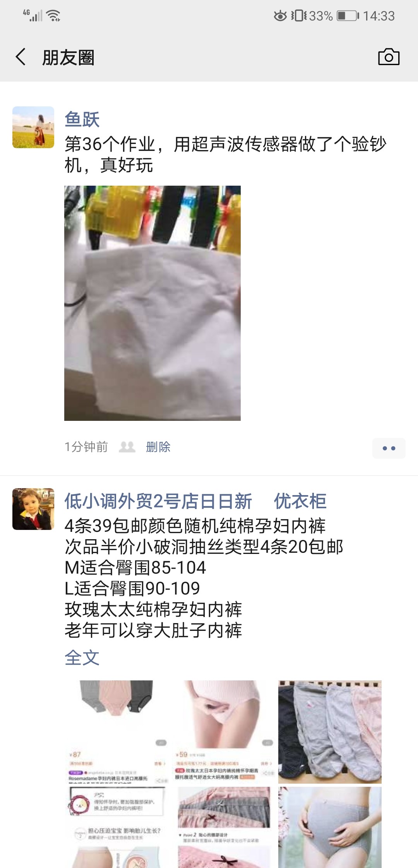Tap the back arrow beside 朋友圈
418x868 pixels.
(21, 57)
